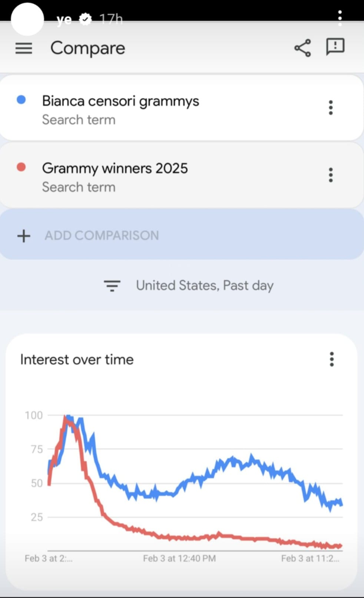Edit the Bianca censori grammys search term
The width and height of the screenshot is (364, 598).
(120, 101)
